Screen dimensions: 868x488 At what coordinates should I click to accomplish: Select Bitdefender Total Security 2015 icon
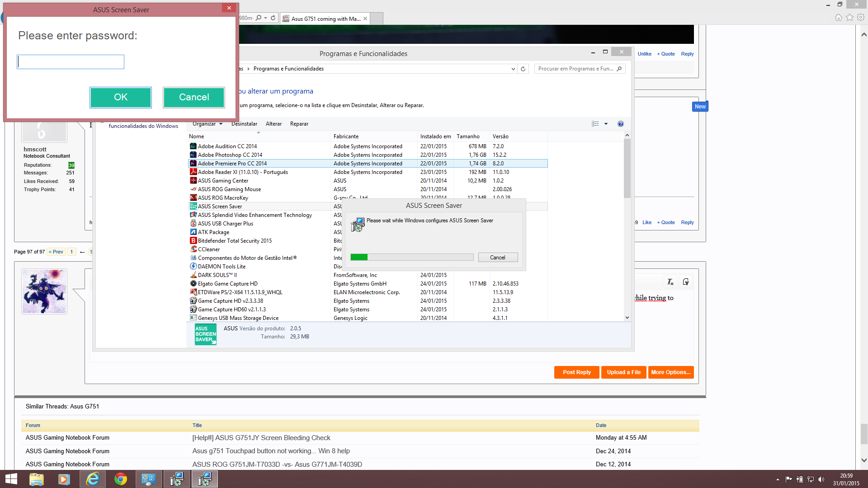[193, 241]
